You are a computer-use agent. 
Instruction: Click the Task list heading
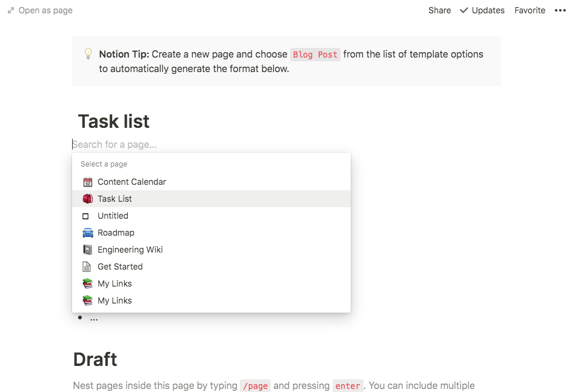click(x=113, y=121)
